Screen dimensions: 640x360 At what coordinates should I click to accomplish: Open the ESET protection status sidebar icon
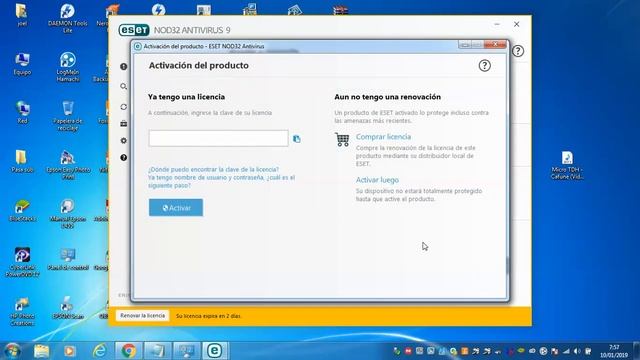[124, 67]
